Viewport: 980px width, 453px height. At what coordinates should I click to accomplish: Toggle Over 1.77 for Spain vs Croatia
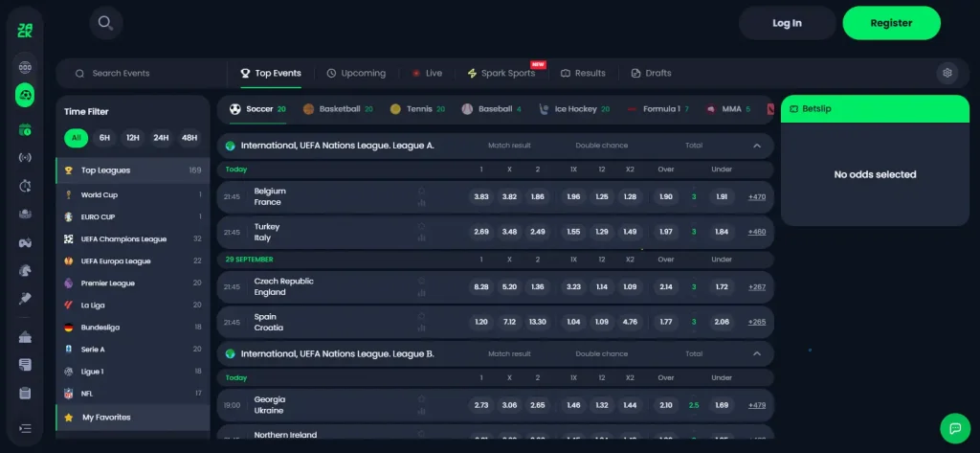[666, 322]
